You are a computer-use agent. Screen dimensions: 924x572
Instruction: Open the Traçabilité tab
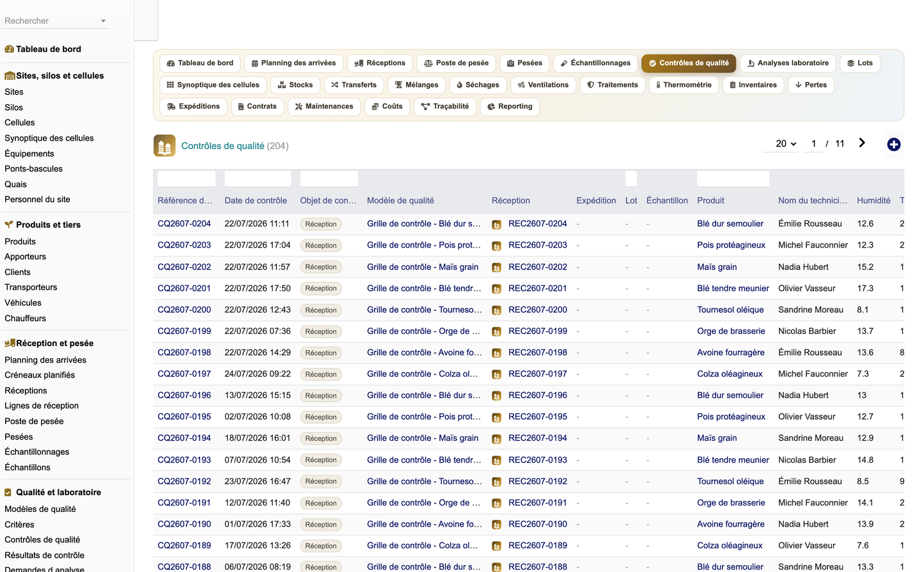click(x=445, y=107)
